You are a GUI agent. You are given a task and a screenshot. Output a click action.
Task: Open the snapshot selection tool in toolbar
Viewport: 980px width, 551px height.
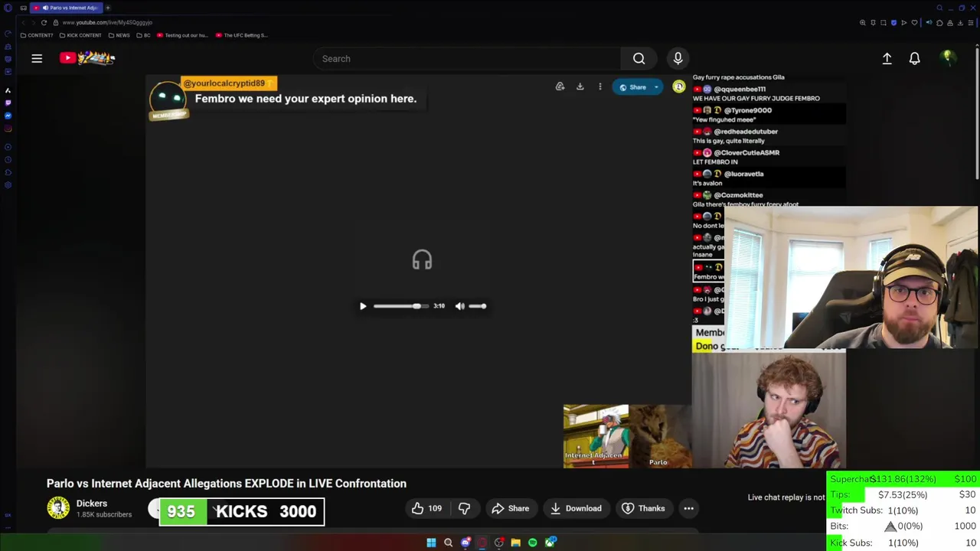tap(884, 22)
